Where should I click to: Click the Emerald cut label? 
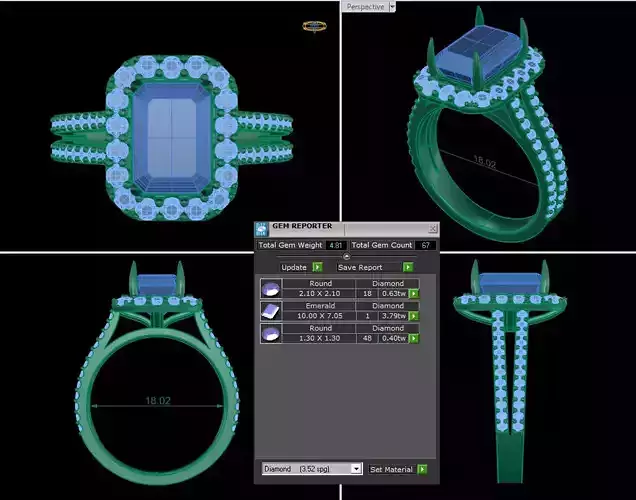pyautogui.click(x=320, y=306)
